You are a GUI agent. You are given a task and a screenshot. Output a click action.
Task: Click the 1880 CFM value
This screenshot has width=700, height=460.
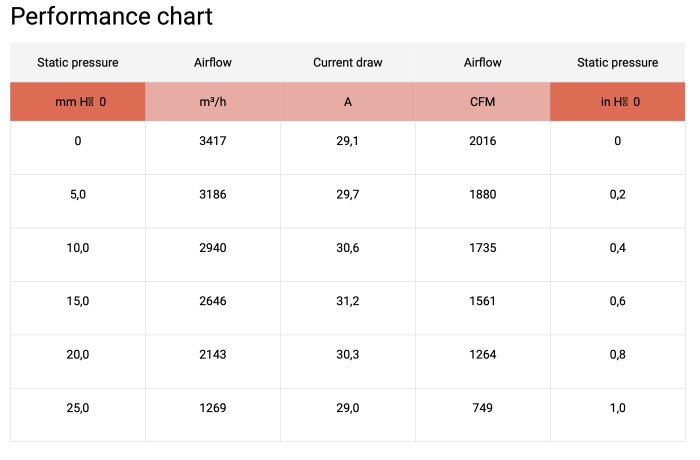[x=483, y=194]
